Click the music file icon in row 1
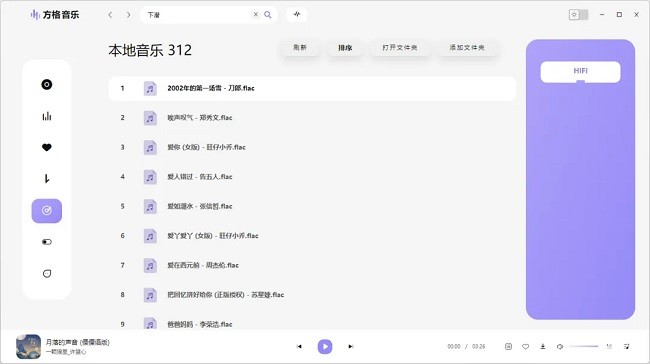 pyautogui.click(x=150, y=88)
